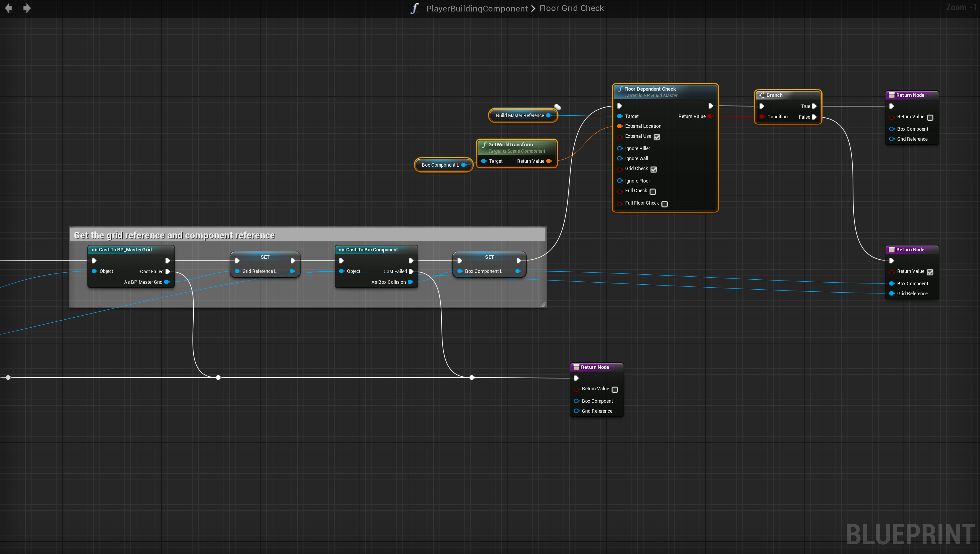980x554 pixels.
Task: Click the Floor Dependent Check function icon
Action: click(620, 89)
